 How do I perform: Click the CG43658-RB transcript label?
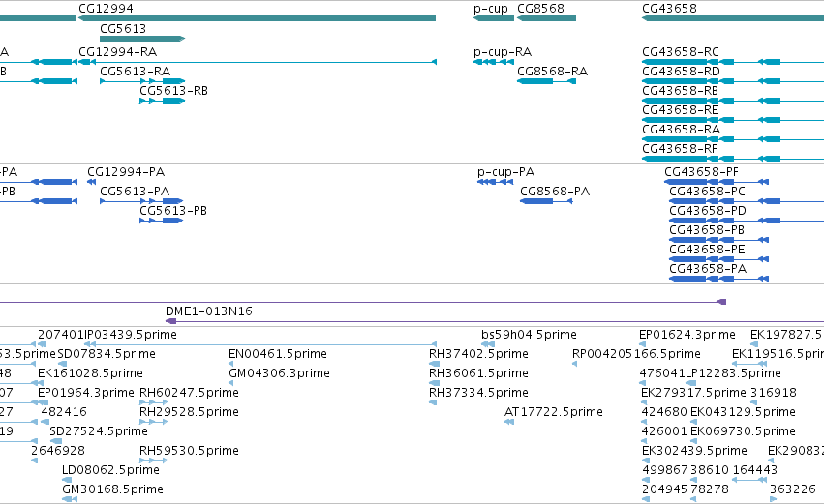pos(680,91)
